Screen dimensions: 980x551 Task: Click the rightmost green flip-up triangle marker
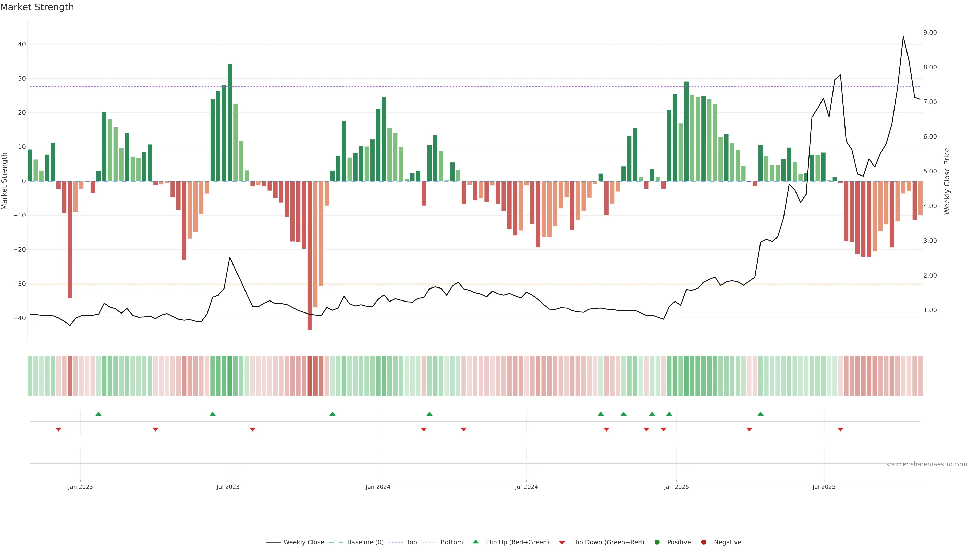pos(761,414)
